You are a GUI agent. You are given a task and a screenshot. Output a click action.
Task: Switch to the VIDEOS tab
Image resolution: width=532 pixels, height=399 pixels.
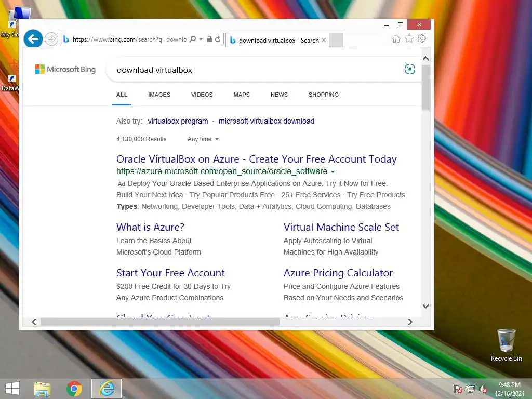pos(202,95)
